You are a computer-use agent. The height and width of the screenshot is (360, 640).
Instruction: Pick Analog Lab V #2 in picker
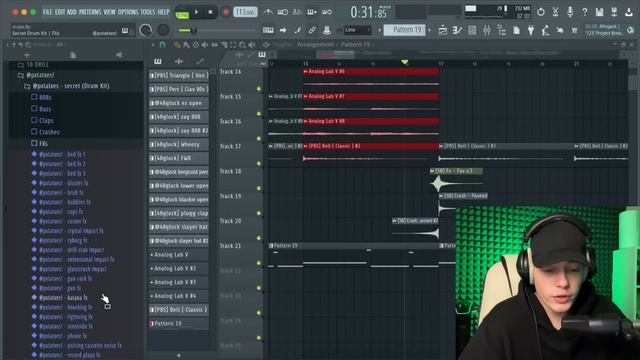click(x=179, y=268)
